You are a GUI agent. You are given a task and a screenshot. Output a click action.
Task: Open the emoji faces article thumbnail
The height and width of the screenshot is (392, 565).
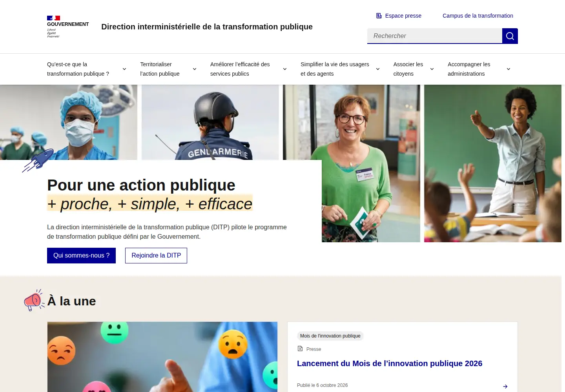(x=162, y=357)
